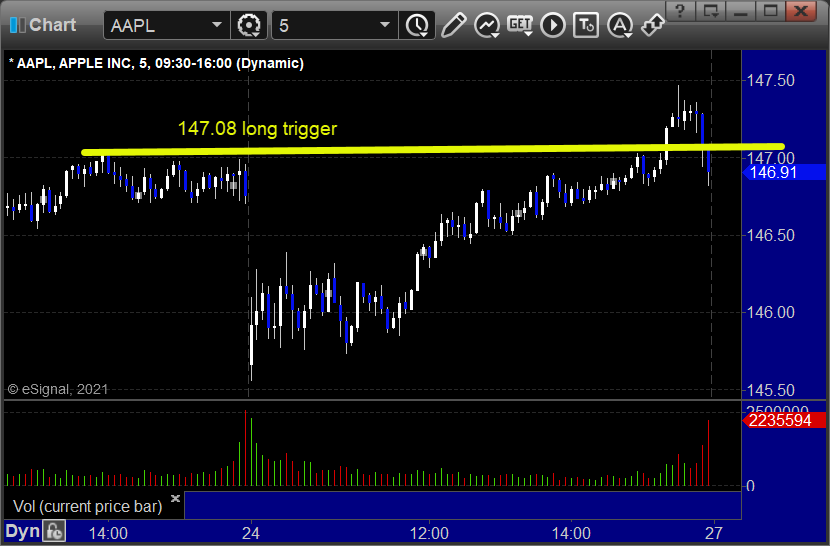The width and height of the screenshot is (830, 546).
Task: Expand the interval 5 dropdown
Action: coord(385,25)
